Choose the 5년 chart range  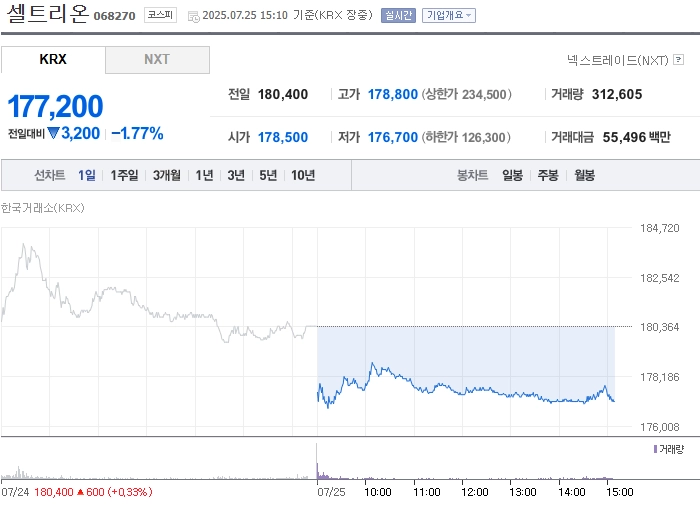tap(268, 175)
